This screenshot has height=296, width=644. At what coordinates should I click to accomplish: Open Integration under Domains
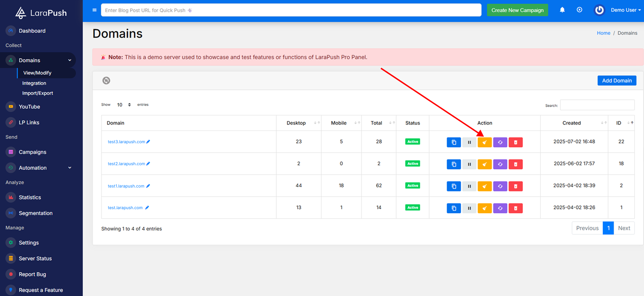click(x=34, y=83)
